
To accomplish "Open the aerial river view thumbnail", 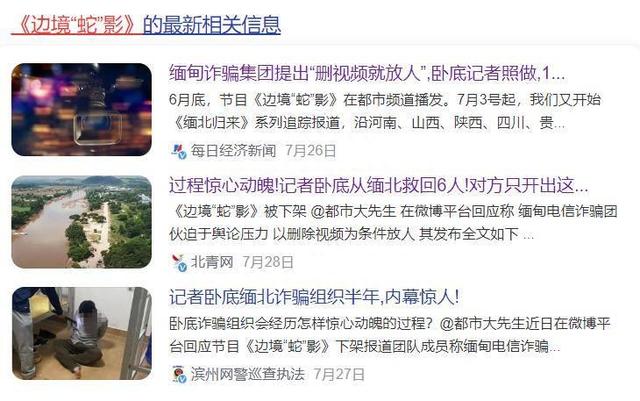I will 82,222.
